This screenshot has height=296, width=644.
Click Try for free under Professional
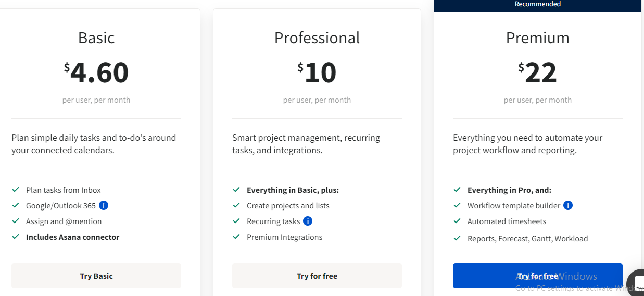(x=317, y=276)
